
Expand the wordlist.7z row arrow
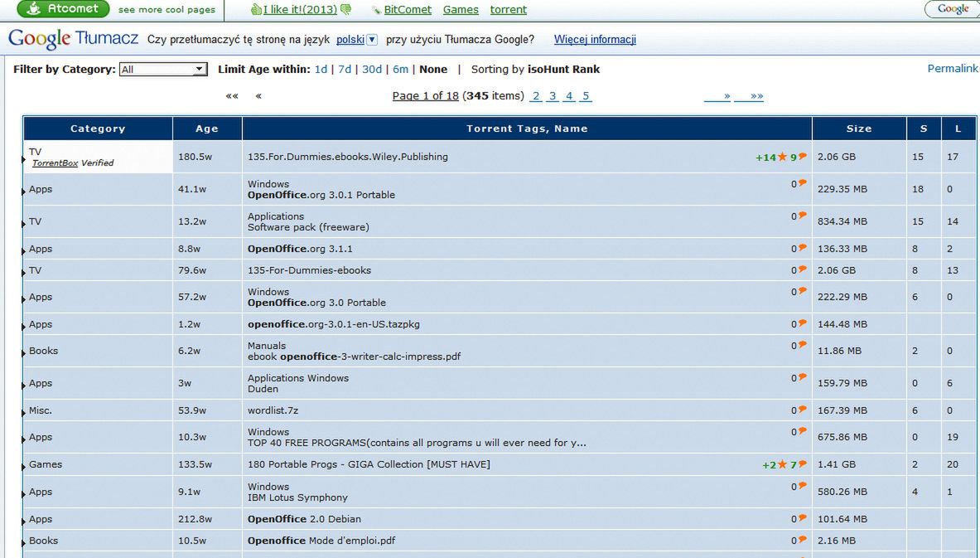pos(24,414)
